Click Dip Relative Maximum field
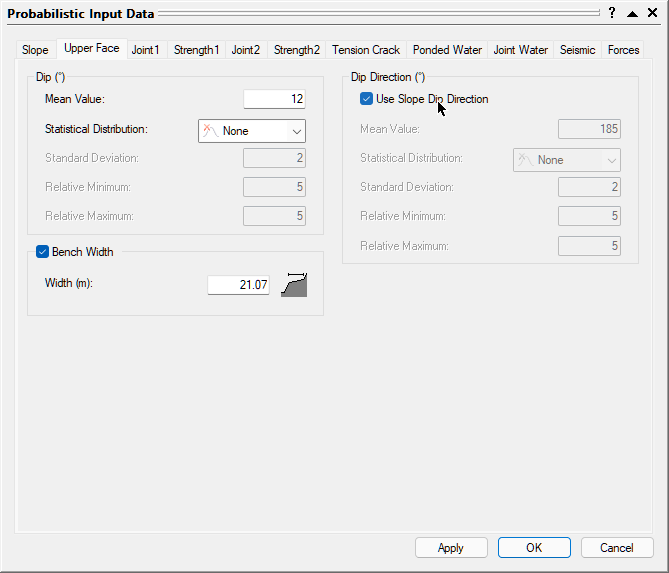This screenshot has width=669, height=573. 274,216
